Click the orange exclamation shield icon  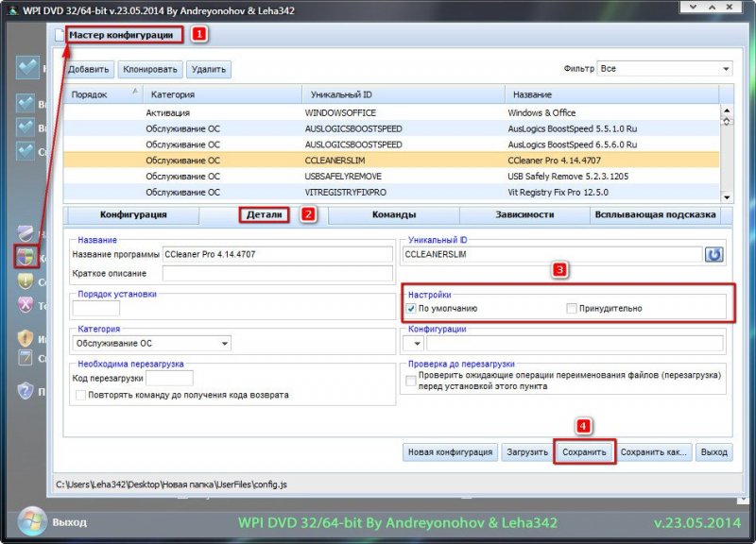tap(26, 338)
